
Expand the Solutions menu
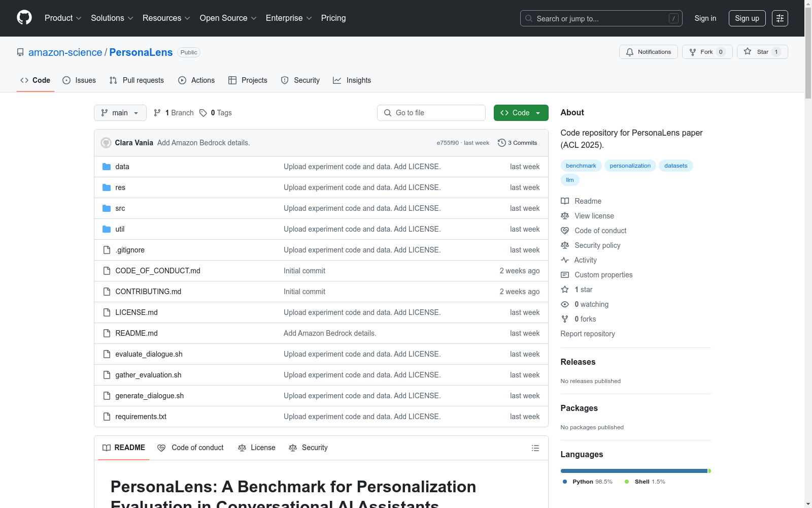click(112, 18)
